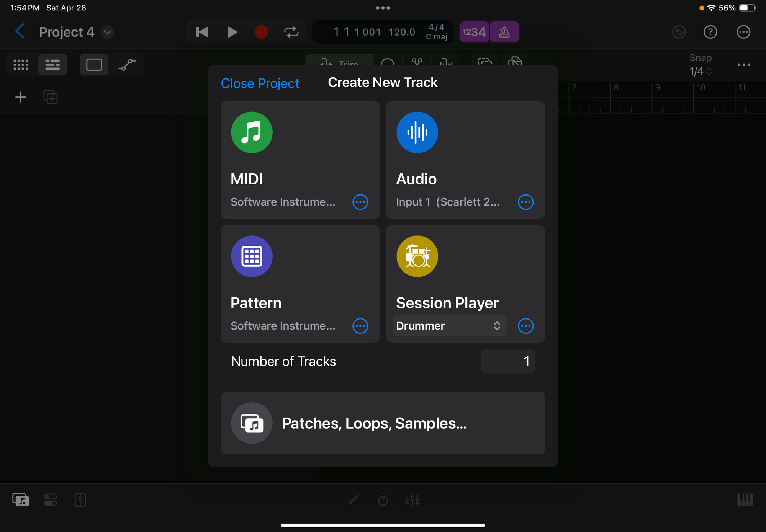Screen dimensions: 766x532
Task: Open the help question mark icon
Action: click(710, 32)
